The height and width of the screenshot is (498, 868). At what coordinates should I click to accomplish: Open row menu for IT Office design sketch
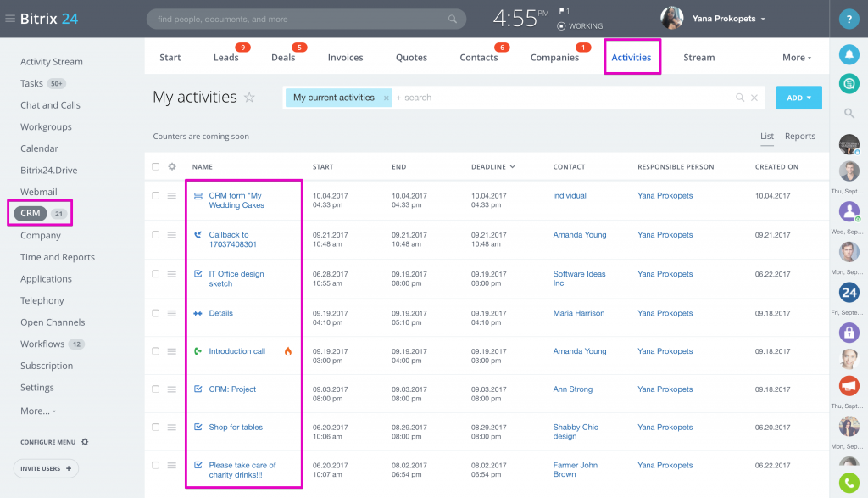pos(171,274)
